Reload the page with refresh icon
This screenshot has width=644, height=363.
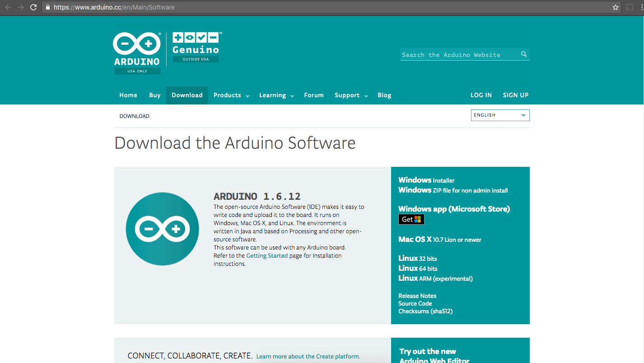coord(33,7)
